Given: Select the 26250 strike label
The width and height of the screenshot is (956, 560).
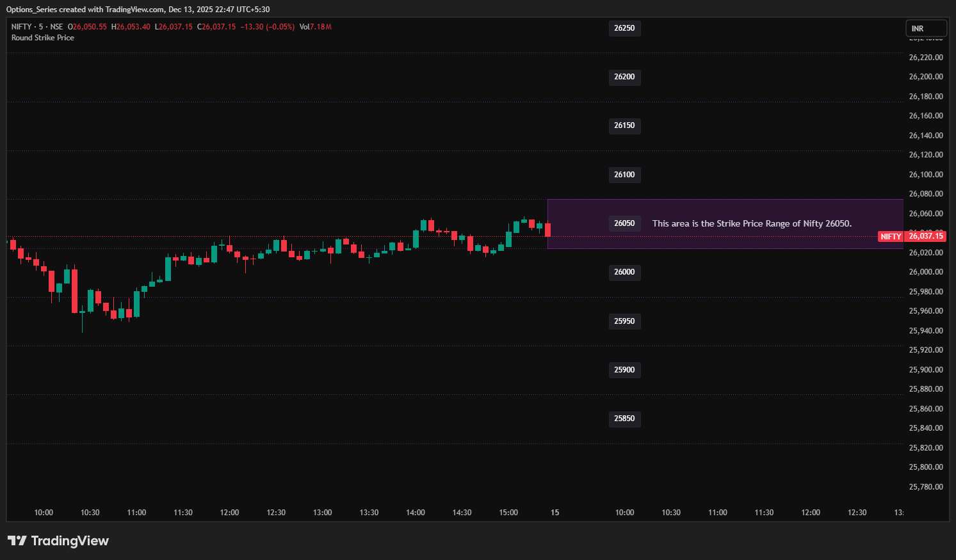Looking at the screenshot, I should click(624, 28).
